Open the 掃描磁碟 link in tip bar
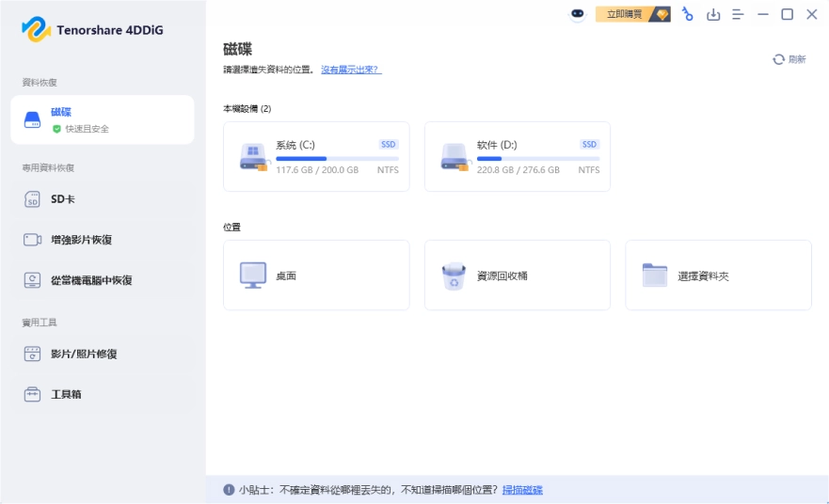The width and height of the screenshot is (829, 504). pyautogui.click(x=522, y=490)
